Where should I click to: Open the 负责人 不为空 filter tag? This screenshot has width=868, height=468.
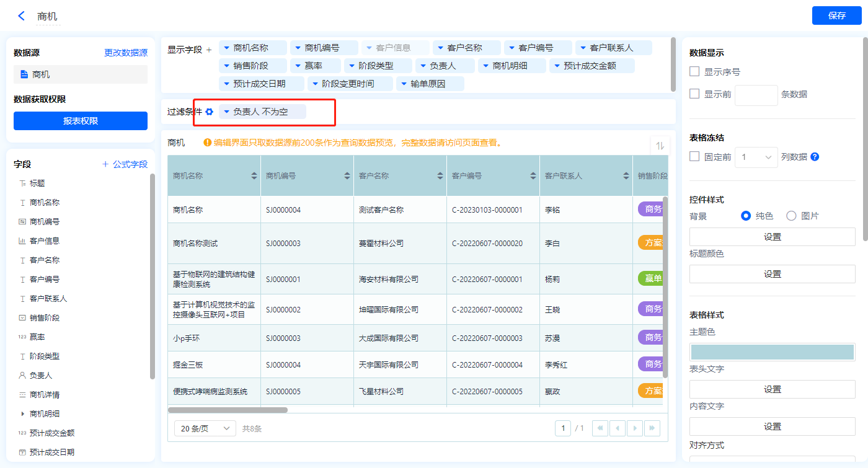pyautogui.click(x=262, y=112)
